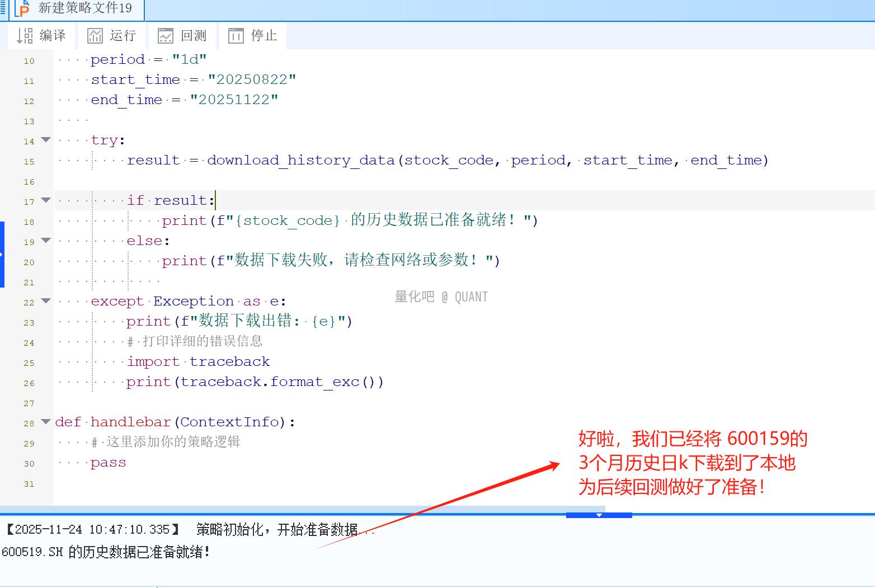Click the output panel splitter arrow handle

point(599,515)
